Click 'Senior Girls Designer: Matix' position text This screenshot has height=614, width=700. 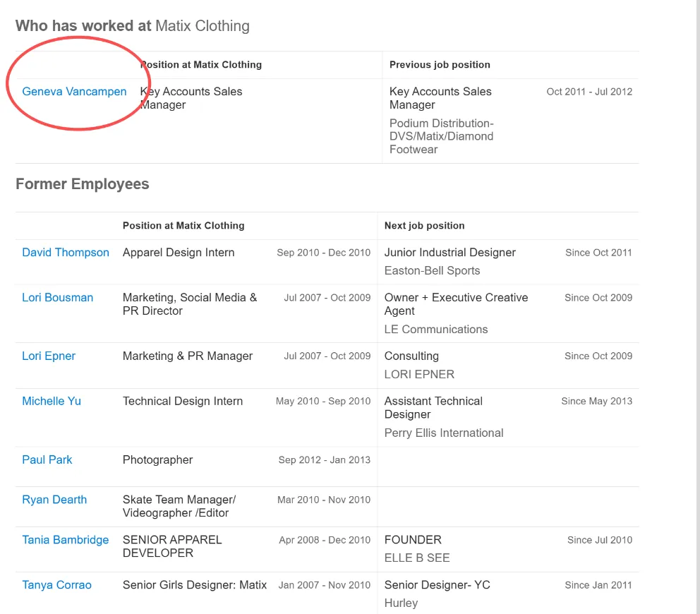[x=195, y=585]
